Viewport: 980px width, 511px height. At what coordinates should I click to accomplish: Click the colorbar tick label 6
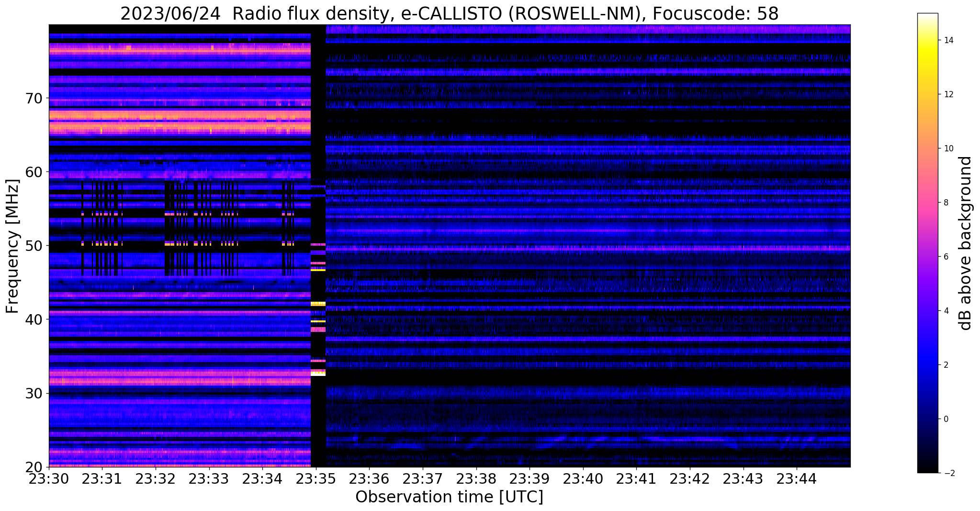pos(946,257)
